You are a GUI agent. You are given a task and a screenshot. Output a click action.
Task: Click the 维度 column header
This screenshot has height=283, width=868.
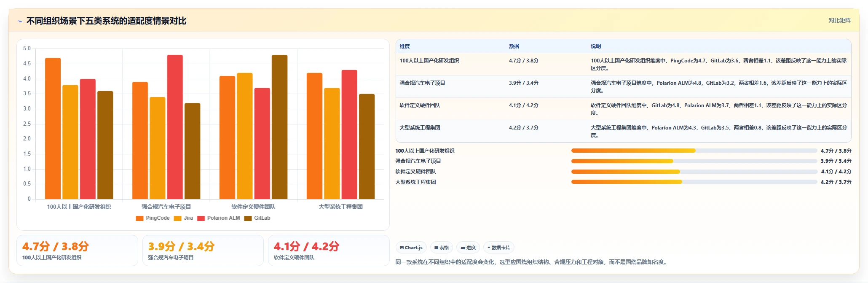point(405,46)
